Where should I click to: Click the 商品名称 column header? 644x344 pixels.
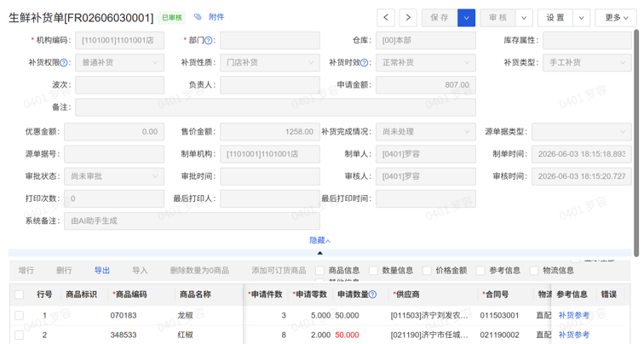pos(195,295)
